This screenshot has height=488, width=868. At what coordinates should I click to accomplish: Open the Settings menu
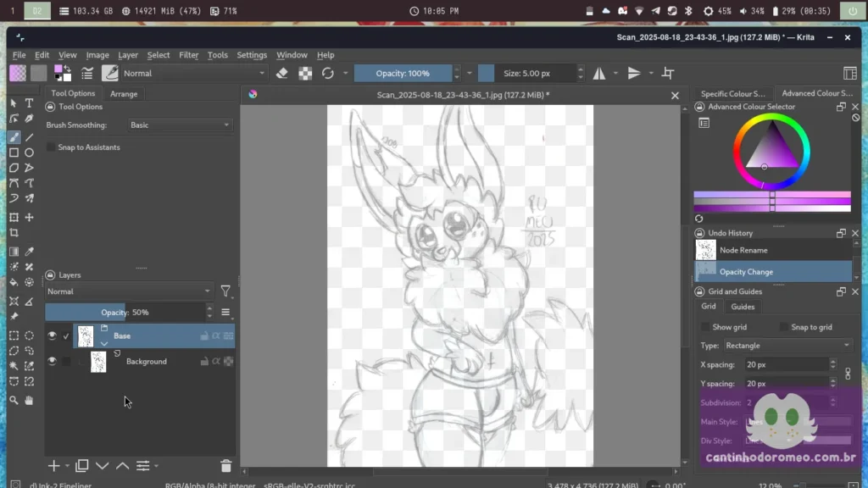(x=252, y=55)
